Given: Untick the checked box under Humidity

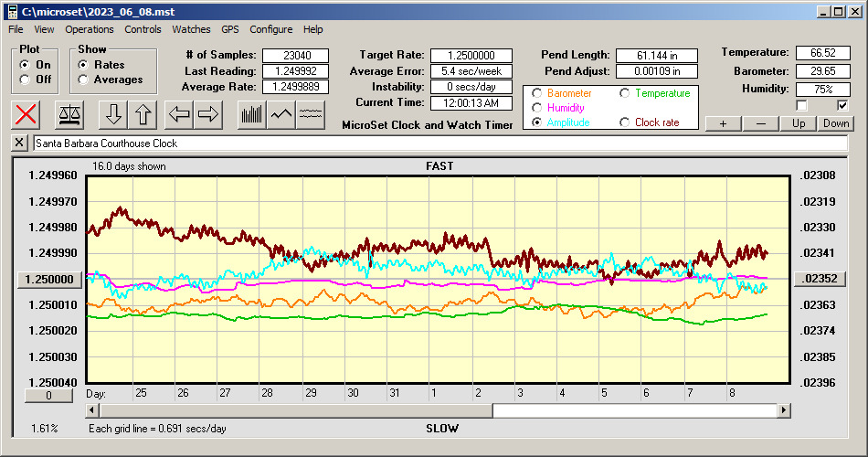Looking at the screenshot, I should point(842,105).
